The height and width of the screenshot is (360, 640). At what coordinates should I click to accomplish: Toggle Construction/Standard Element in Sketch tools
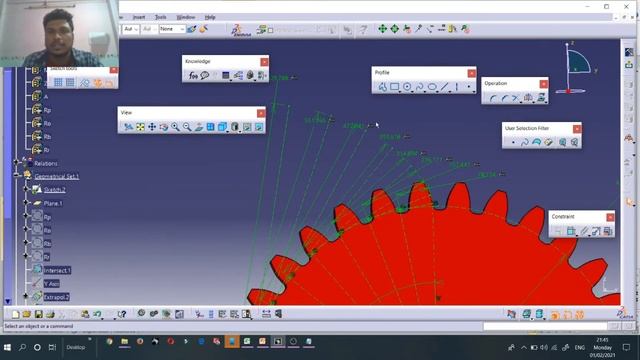tap(84, 83)
